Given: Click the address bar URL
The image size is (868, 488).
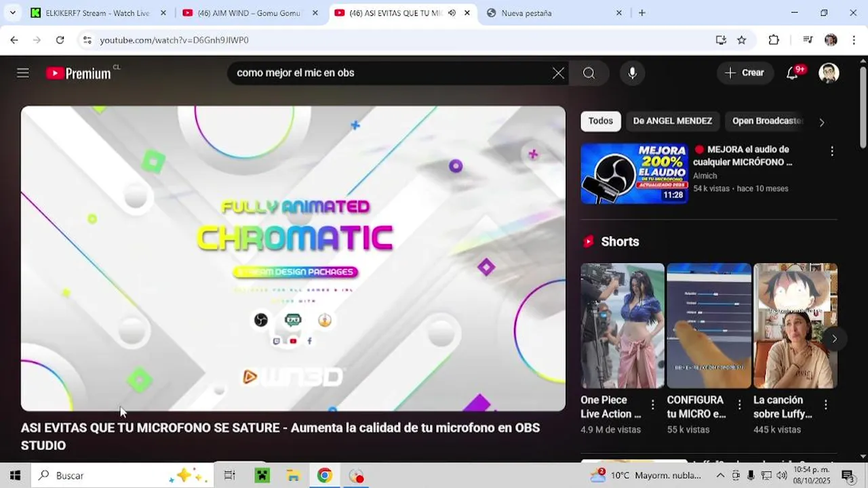Looking at the screenshot, I should [174, 40].
